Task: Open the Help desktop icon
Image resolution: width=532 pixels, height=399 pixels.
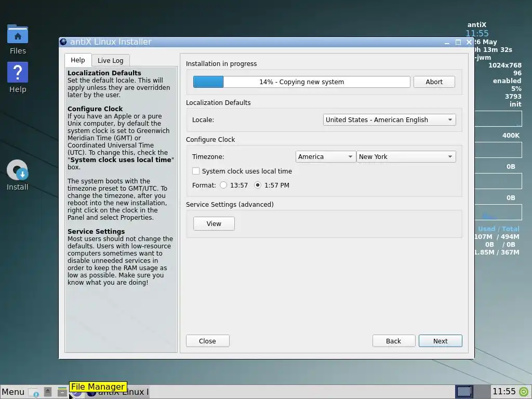Action: [18, 78]
